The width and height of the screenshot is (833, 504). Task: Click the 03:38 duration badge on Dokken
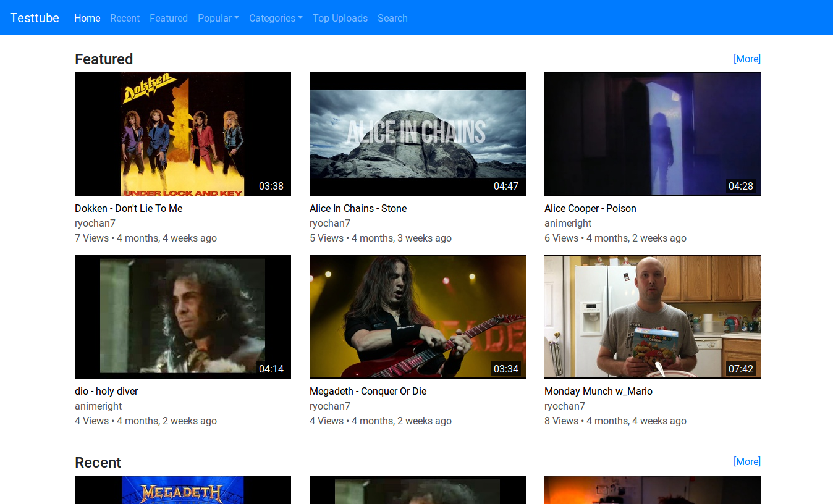[271, 186]
